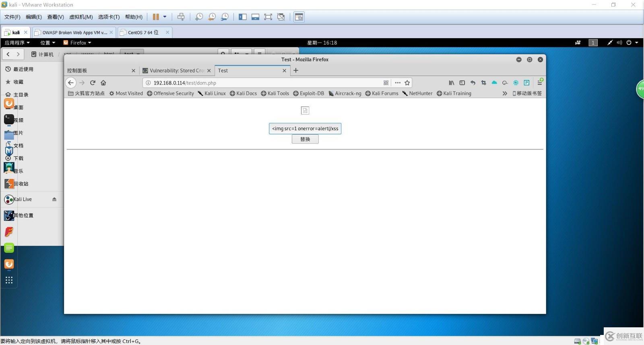Click the system volume icon
This screenshot has width=644, height=345.
619,43
